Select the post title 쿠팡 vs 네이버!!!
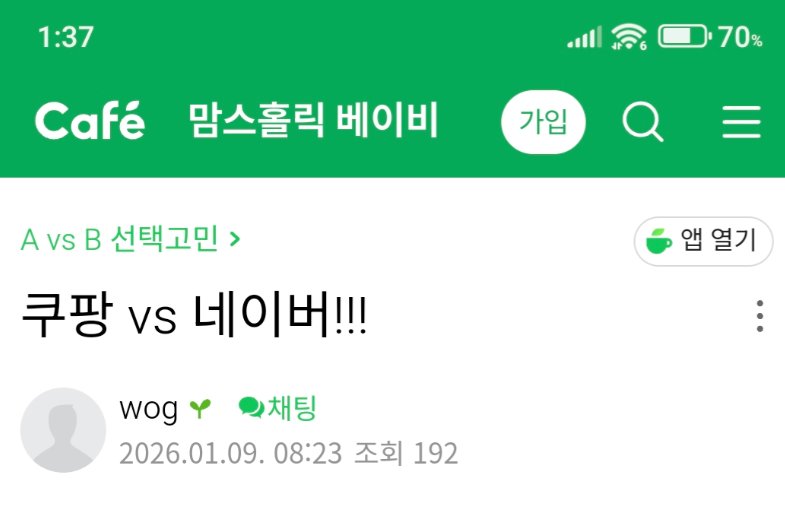The image size is (785, 509). 194,316
